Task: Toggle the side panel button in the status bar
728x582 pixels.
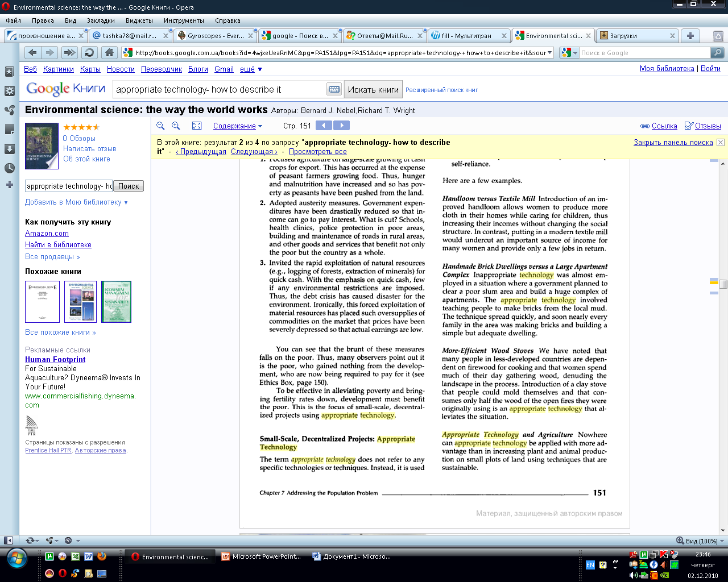Action: pos(9,541)
